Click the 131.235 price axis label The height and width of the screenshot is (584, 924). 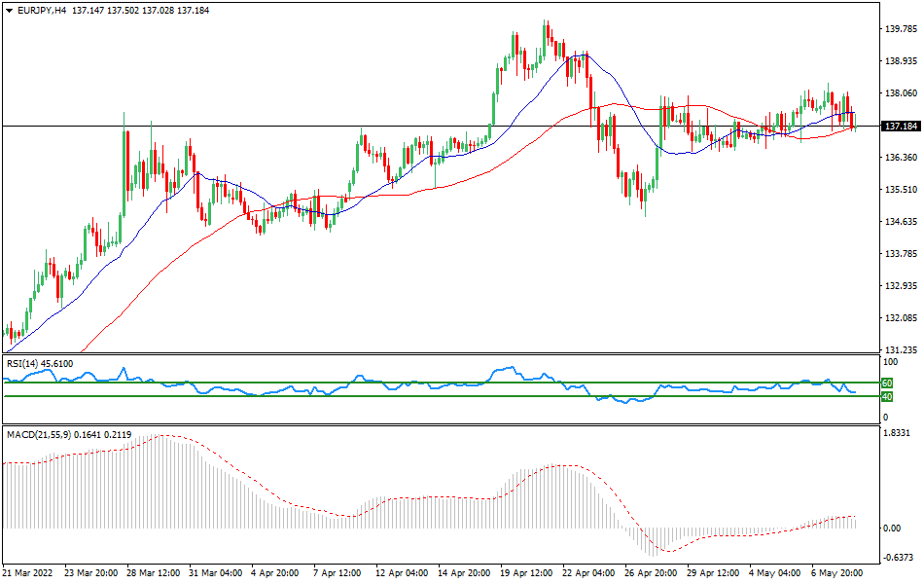[x=900, y=349]
